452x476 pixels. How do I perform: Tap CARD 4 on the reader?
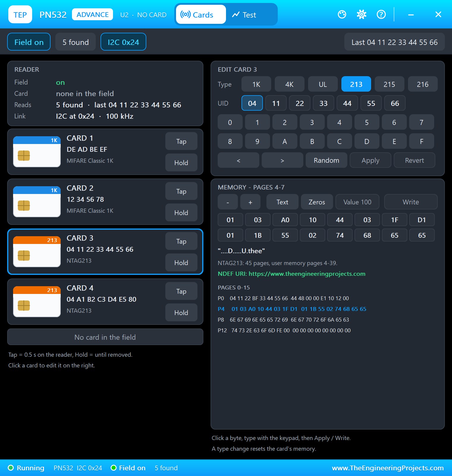click(x=181, y=291)
